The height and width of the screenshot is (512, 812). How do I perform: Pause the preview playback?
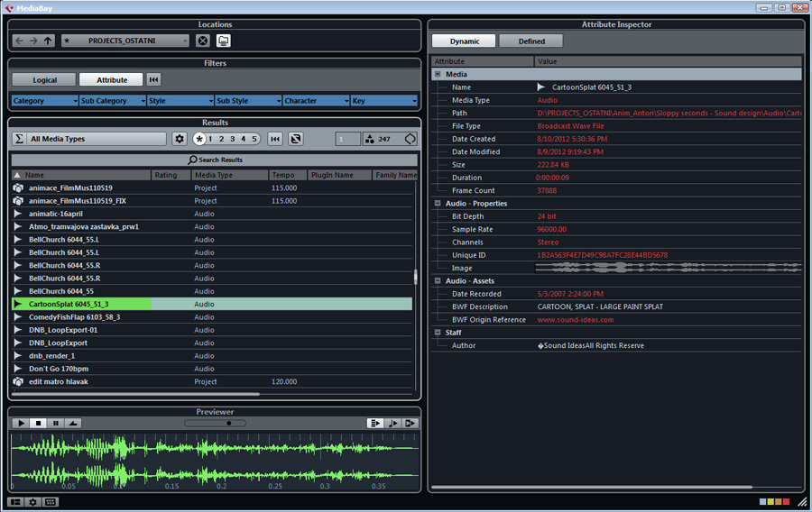point(55,423)
